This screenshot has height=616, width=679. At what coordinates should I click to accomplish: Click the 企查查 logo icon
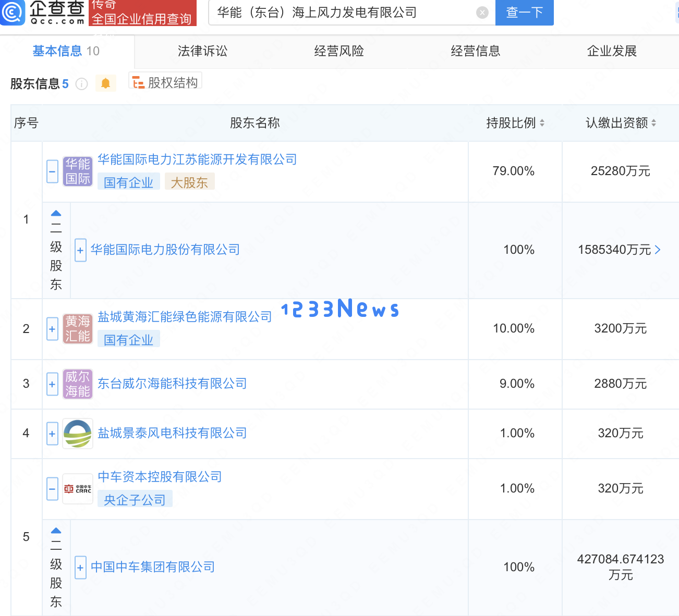[13, 13]
